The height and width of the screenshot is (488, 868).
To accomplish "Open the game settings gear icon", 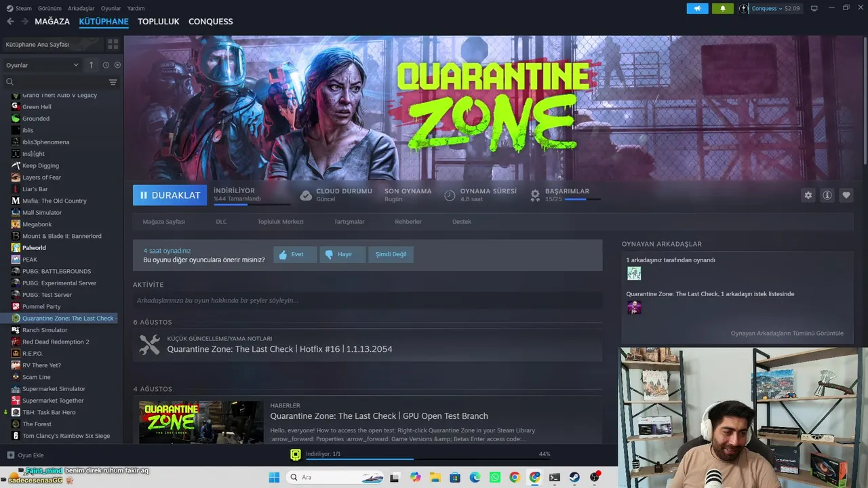I will click(x=808, y=195).
